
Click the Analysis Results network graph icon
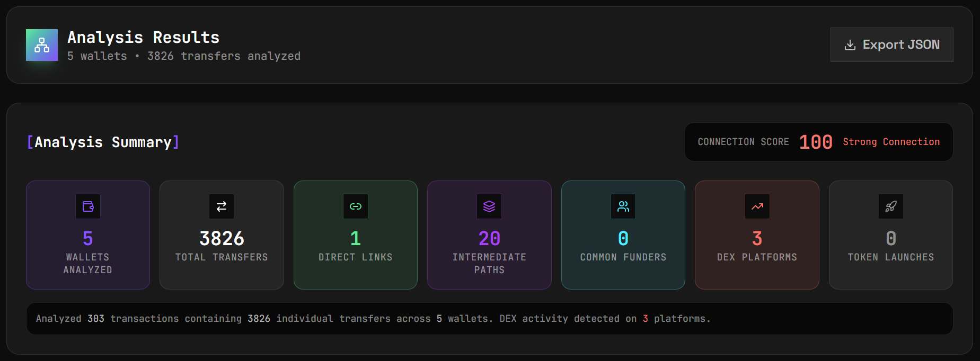[41, 45]
